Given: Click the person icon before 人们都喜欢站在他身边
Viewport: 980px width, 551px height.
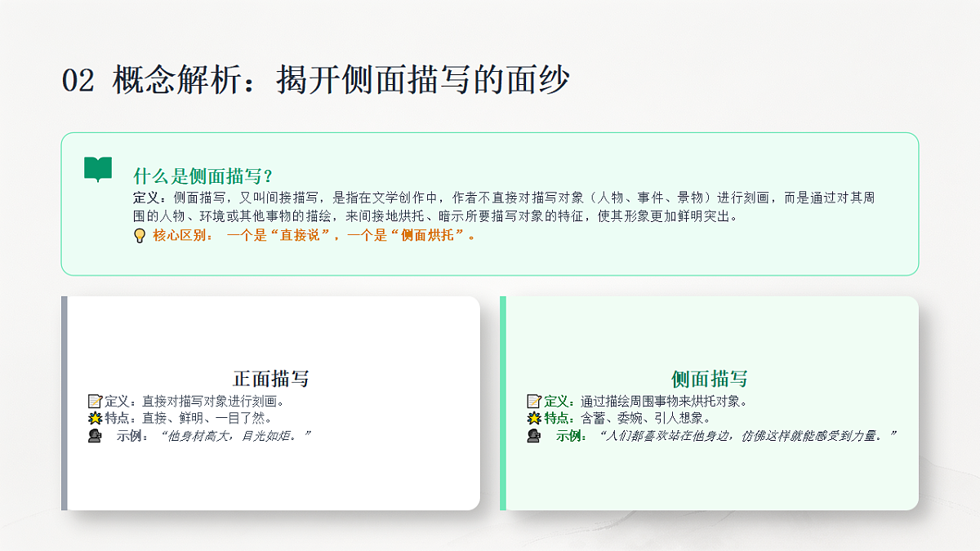Looking at the screenshot, I should (x=534, y=436).
